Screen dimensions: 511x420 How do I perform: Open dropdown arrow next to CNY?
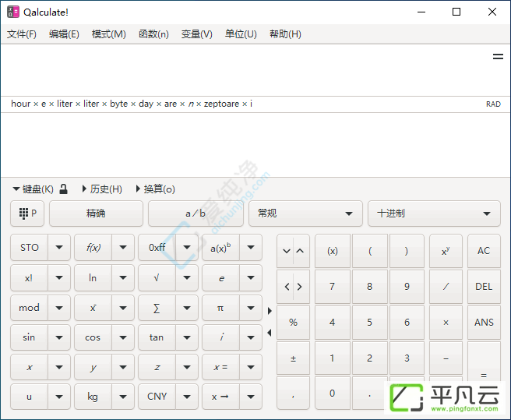187,397
